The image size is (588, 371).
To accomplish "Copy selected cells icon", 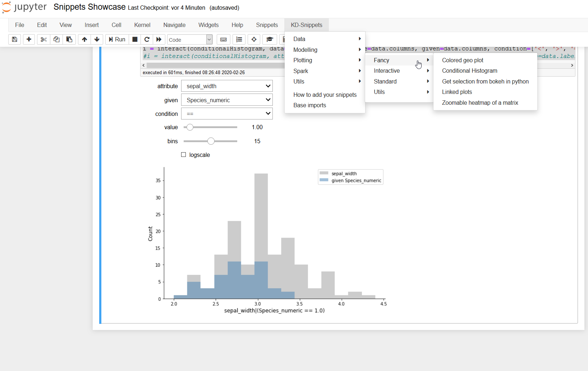I will [x=56, y=39].
